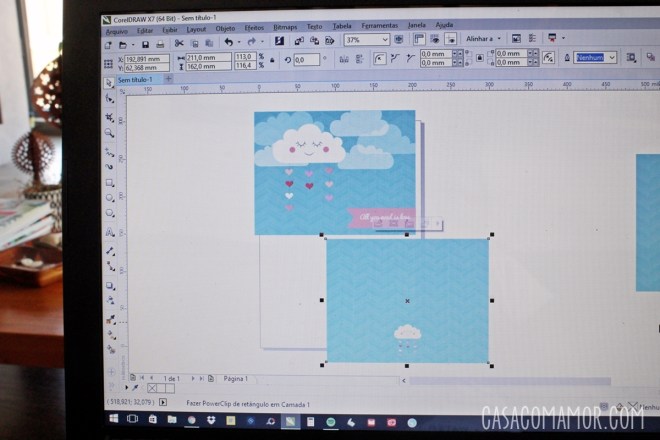Click the Cut scissors icon
This screenshot has height=440, width=660.
coord(179,43)
